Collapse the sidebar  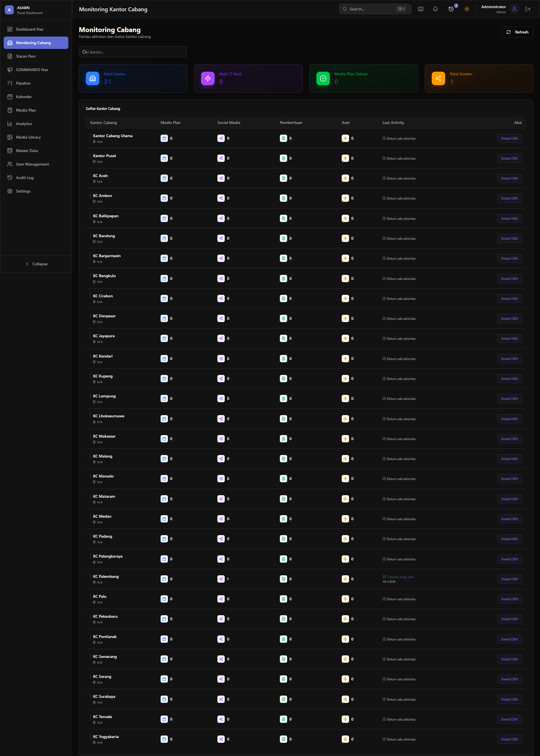pyautogui.click(x=36, y=264)
